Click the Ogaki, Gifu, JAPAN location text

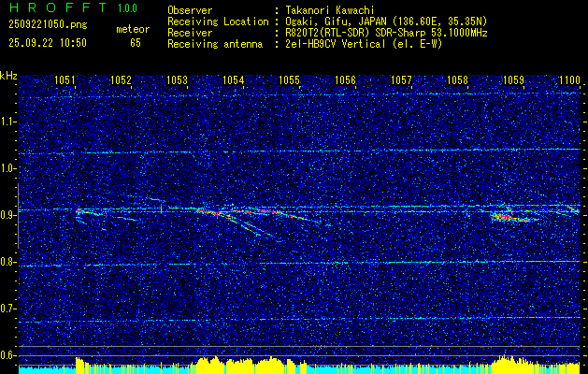386,22
